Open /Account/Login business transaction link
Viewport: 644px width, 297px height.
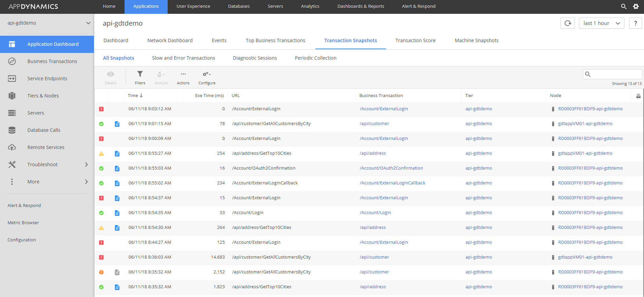[375, 213]
